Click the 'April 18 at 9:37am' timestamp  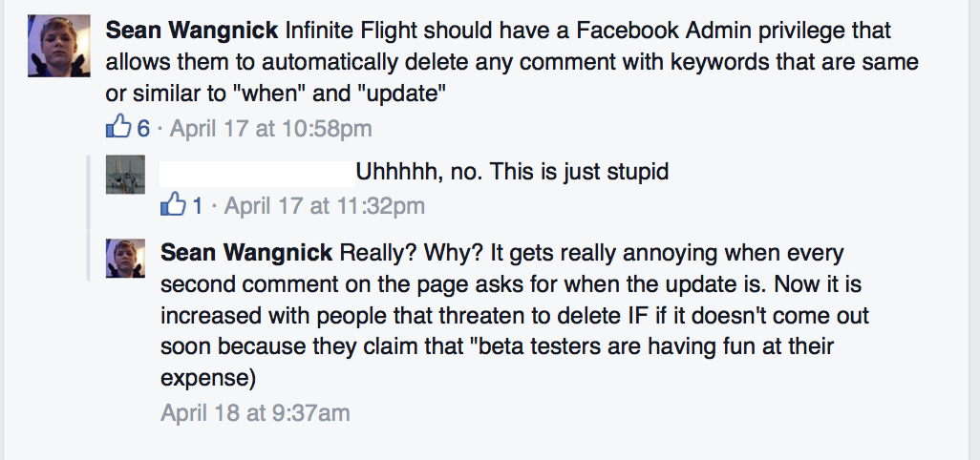(x=255, y=413)
